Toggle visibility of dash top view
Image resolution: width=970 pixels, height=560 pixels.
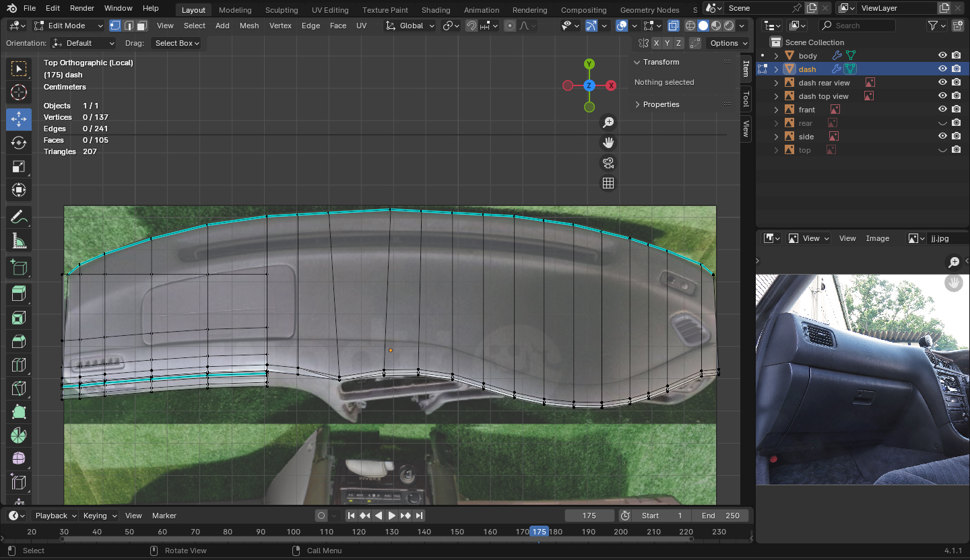(x=942, y=96)
